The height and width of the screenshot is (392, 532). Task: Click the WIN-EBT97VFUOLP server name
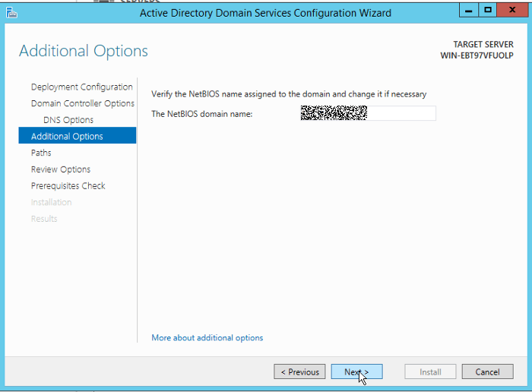[477, 55]
